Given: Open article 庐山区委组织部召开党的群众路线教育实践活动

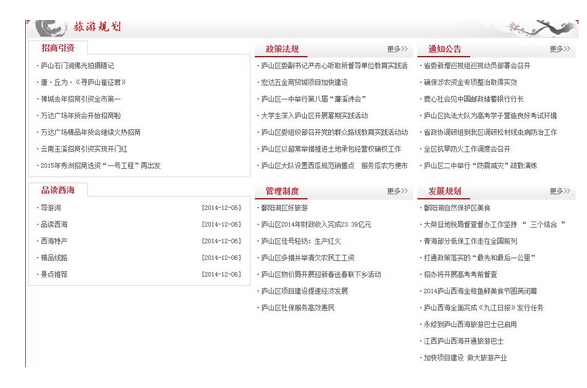Looking at the screenshot, I should click(334, 133).
